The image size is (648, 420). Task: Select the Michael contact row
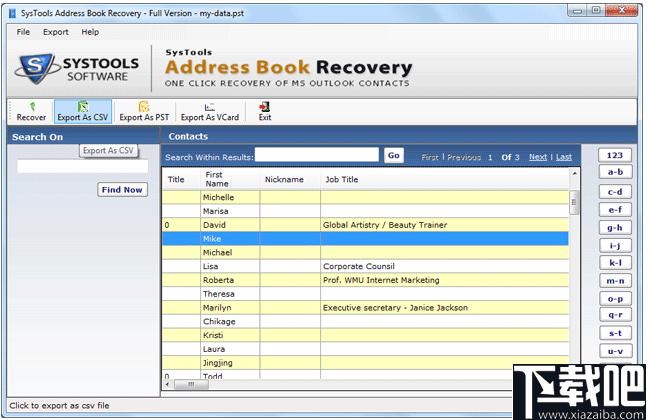[x=365, y=253]
